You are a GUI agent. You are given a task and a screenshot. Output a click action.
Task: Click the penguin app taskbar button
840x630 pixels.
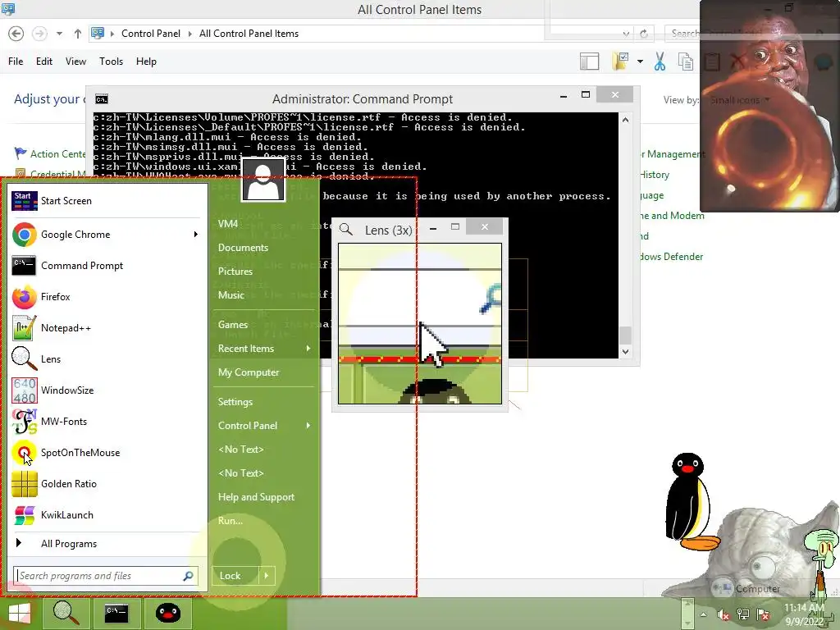click(167, 612)
